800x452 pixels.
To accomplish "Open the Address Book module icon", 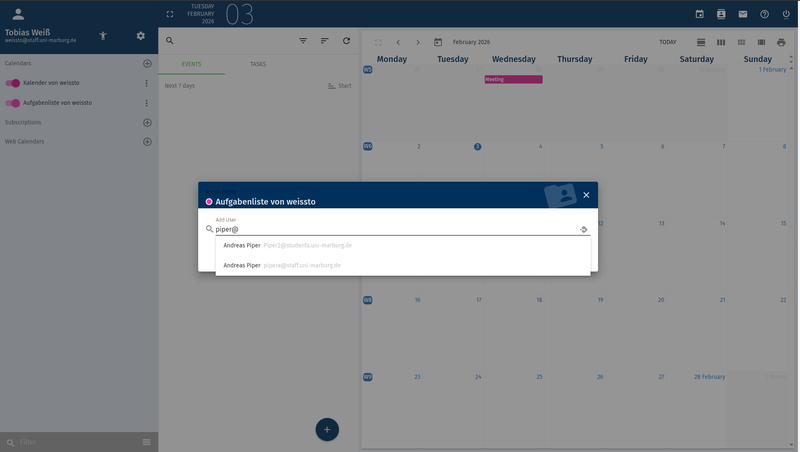I will point(721,14).
